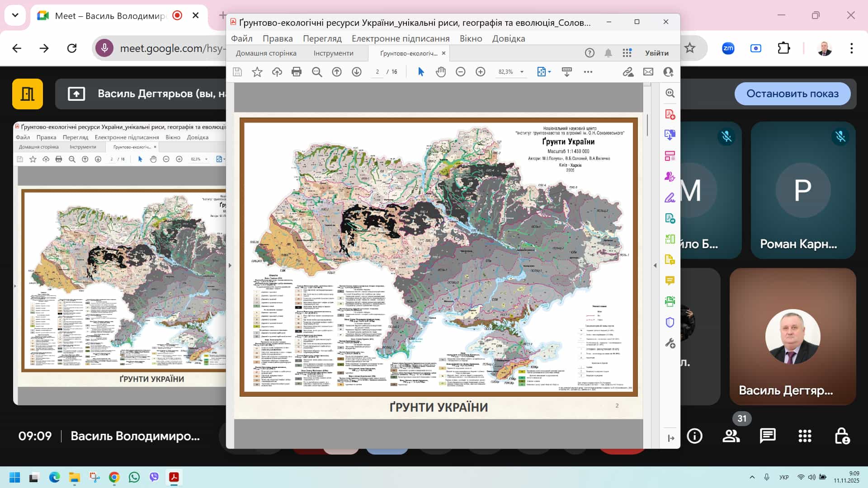Add bookmark star in Acrobat toolbar
This screenshot has height=488, width=868.
point(257,72)
